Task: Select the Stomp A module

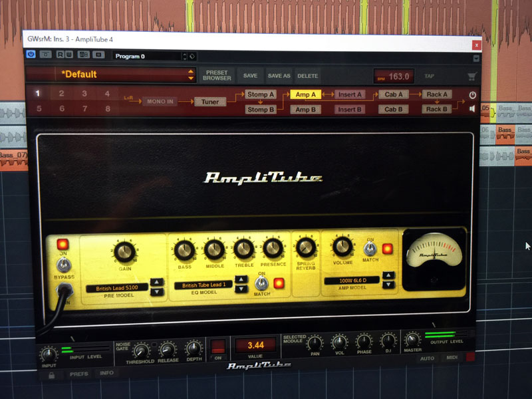Action: [x=261, y=94]
